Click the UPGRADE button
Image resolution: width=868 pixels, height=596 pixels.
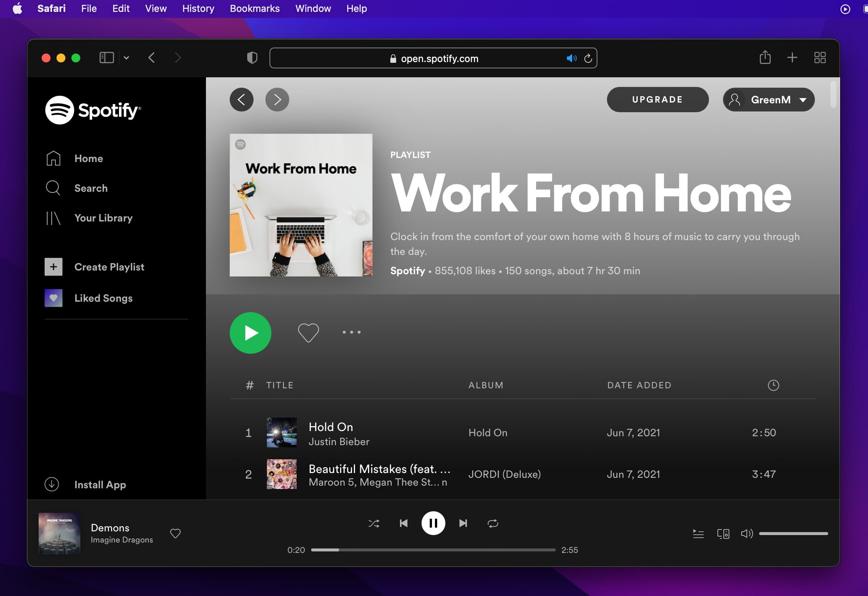(x=657, y=99)
